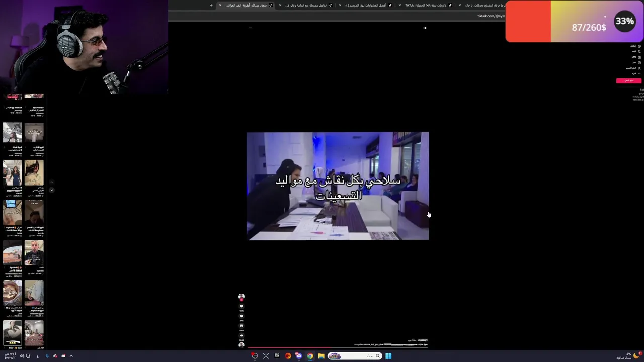The height and width of the screenshot is (362, 644).
Task: Open the OBS taskbar icon with the red badge
Action: 255,356
